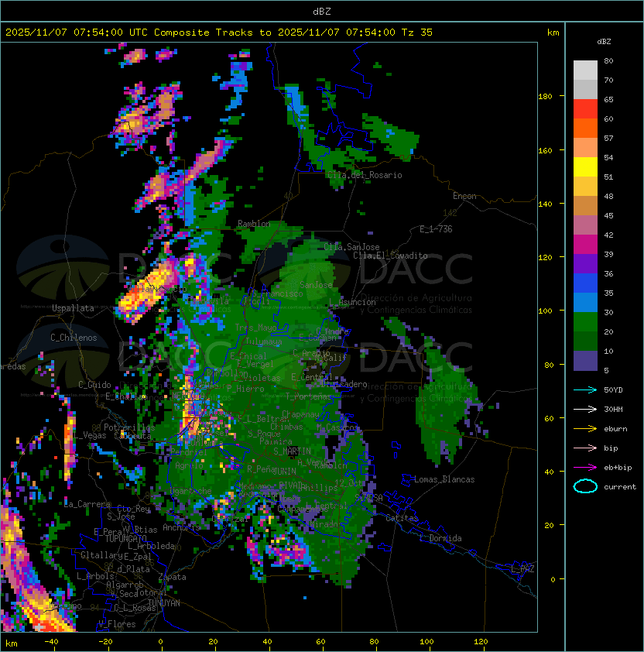The image size is (644, 652).
Task: Click the TUNUYAN map label
Action: (164, 603)
